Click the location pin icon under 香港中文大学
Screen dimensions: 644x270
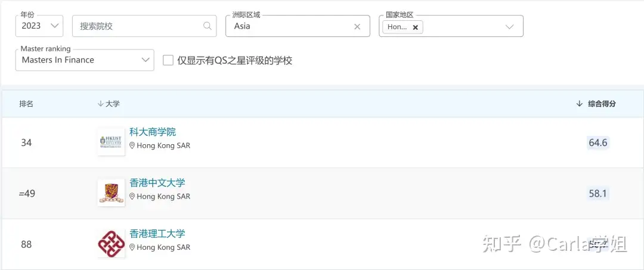click(x=132, y=197)
